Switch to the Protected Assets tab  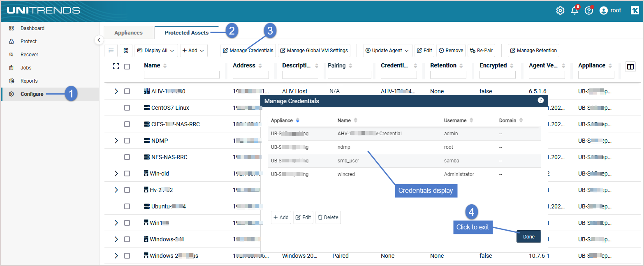(x=187, y=33)
